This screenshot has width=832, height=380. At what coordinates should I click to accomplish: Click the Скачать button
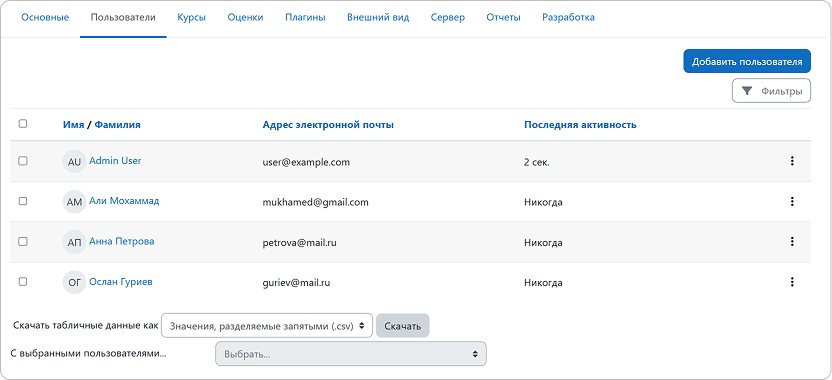pos(402,326)
